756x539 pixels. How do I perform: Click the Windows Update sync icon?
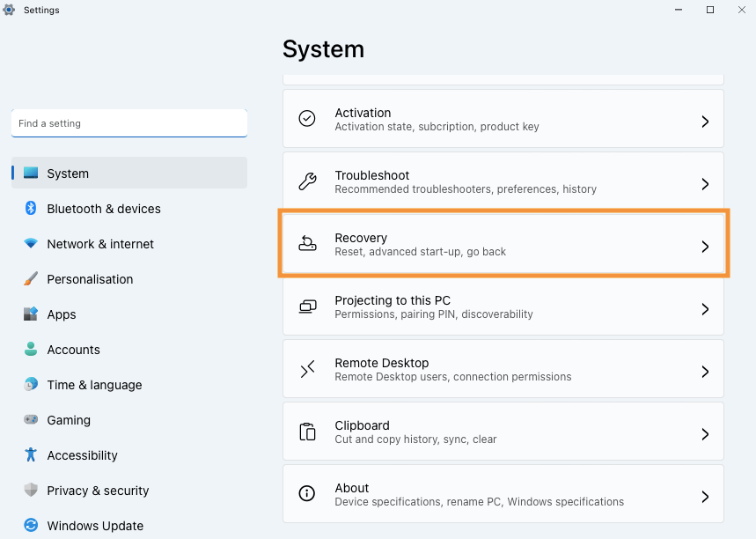point(31,526)
